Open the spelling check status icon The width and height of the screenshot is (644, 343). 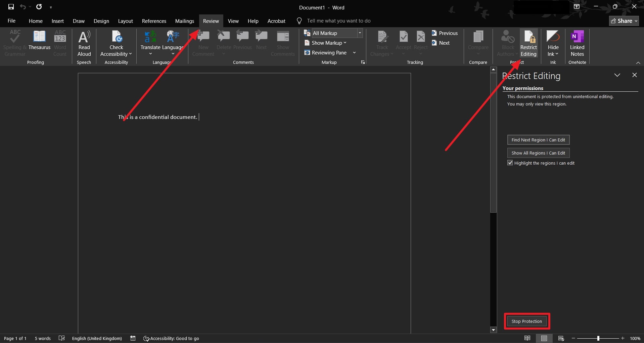(x=62, y=338)
